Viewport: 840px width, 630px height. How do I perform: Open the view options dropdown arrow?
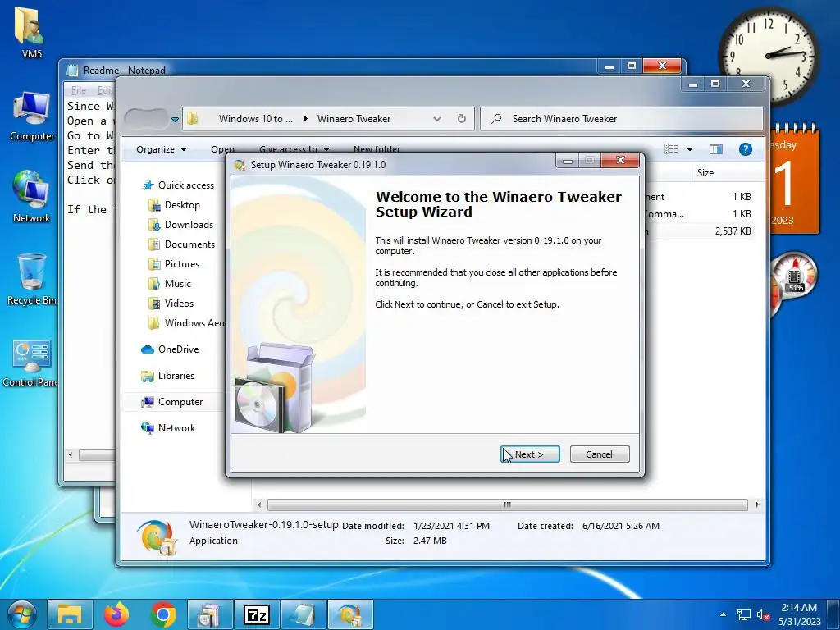tap(689, 149)
